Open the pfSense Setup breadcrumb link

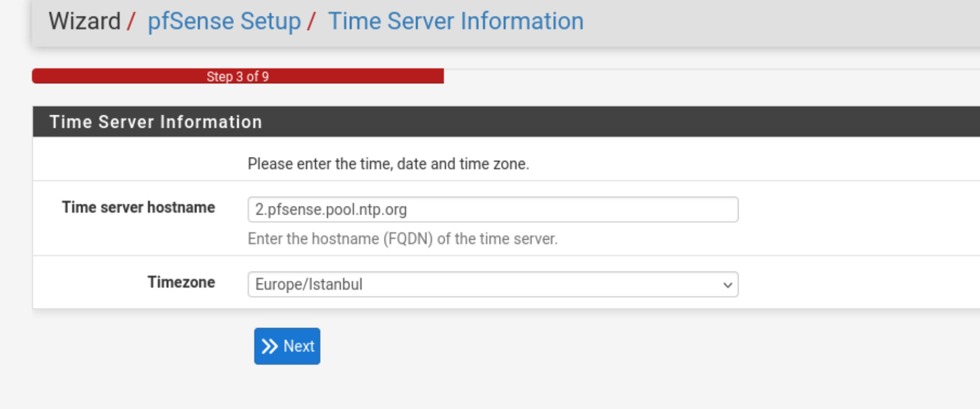224,21
